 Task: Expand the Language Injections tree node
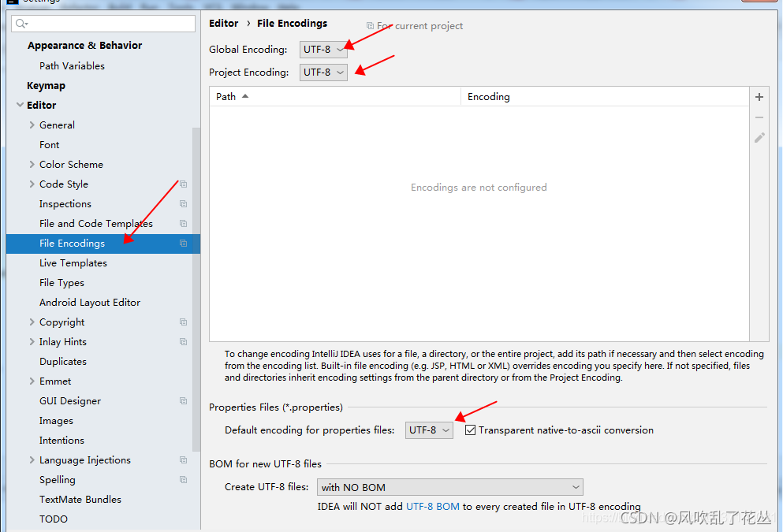(32, 459)
